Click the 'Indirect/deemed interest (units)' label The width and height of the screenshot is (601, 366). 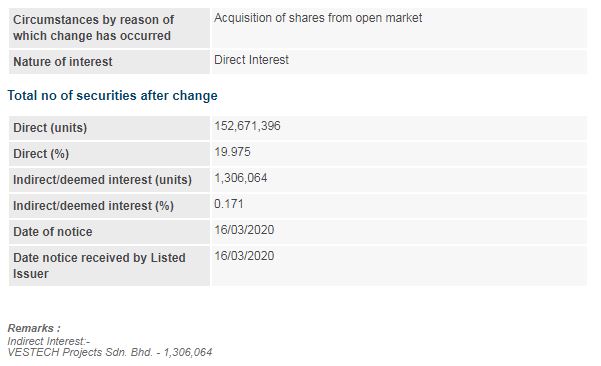tap(102, 180)
